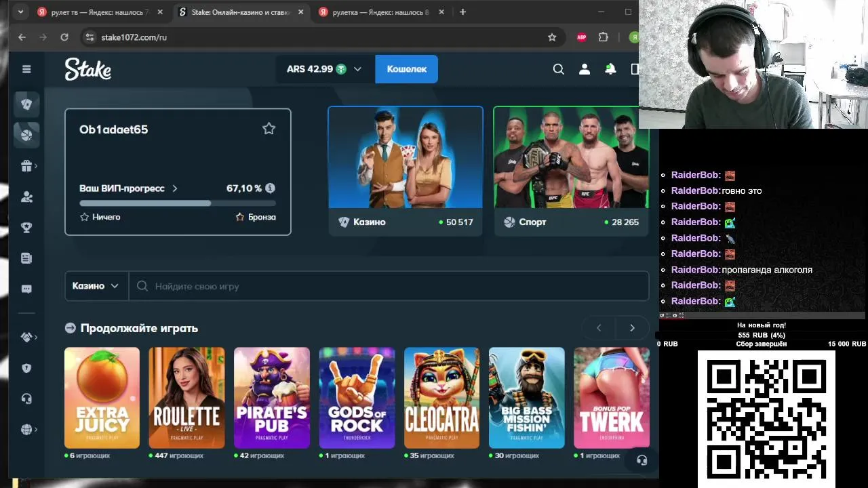Open the responsible gambling shield icon in sidebar

(x=26, y=368)
